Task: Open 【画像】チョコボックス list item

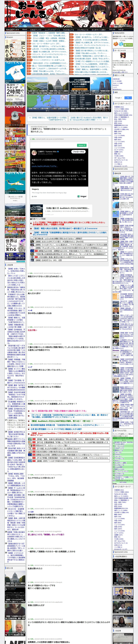Action: (69, 248)
